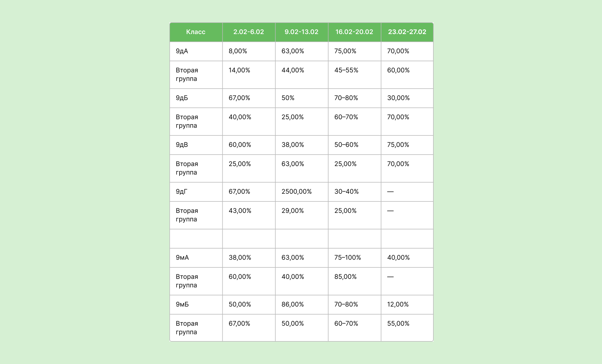Select the 2500,00% cell in 9дГ row
The height and width of the screenshot is (364, 602).
pos(302,192)
